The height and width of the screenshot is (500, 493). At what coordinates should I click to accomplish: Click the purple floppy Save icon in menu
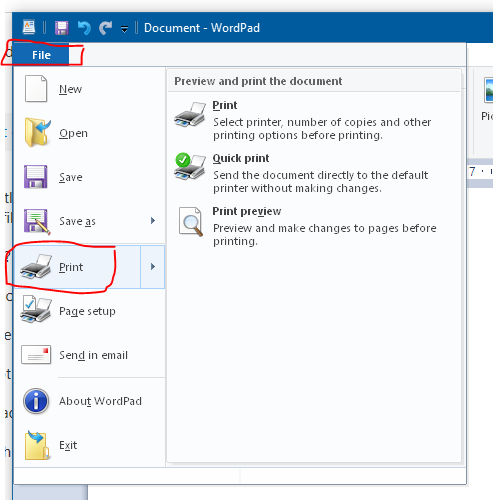(36, 177)
